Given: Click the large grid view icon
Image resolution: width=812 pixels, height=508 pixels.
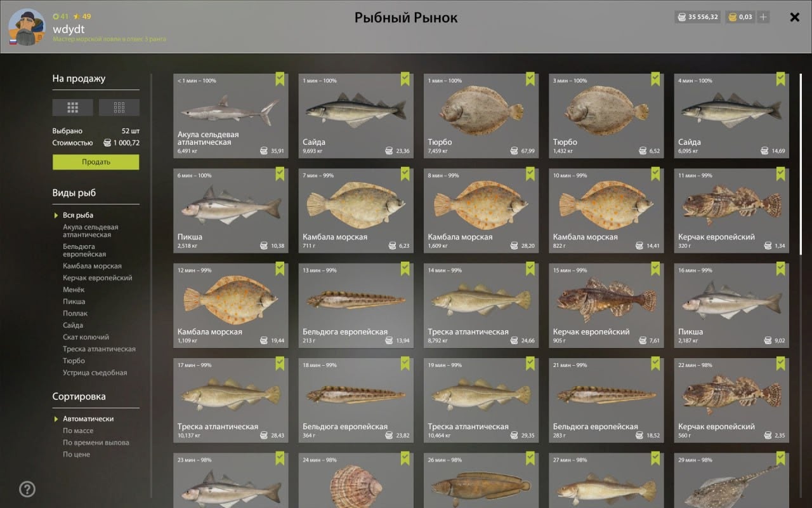Looking at the screenshot, I should click(x=73, y=107).
